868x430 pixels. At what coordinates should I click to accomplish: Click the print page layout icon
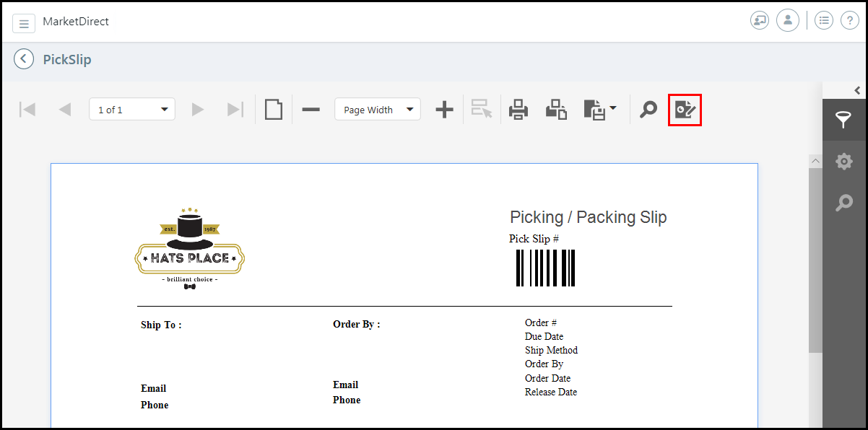[x=556, y=110]
